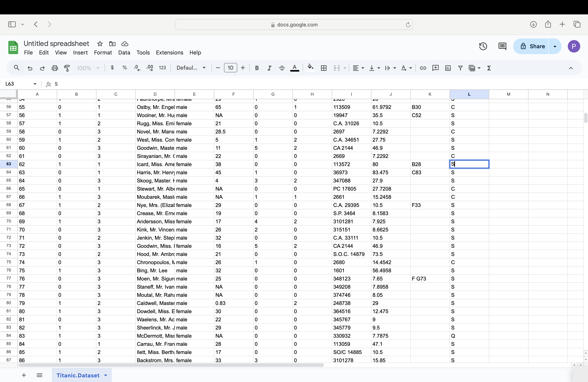Image resolution: width=588 pixels, height=382 pixels.
Task: Open table views dropdown
Action: [x=475, y=68]
